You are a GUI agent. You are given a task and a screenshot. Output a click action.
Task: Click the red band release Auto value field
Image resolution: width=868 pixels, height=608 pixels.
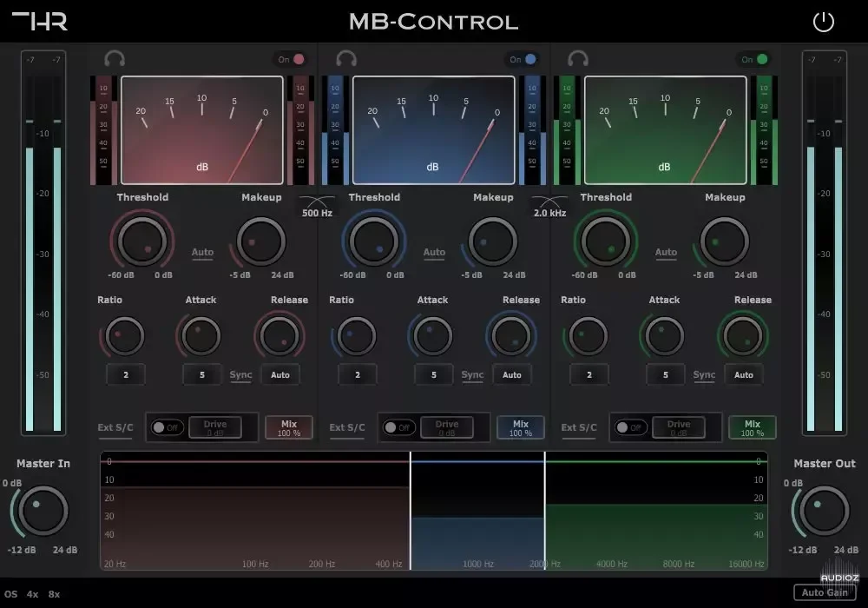point(280,375)
